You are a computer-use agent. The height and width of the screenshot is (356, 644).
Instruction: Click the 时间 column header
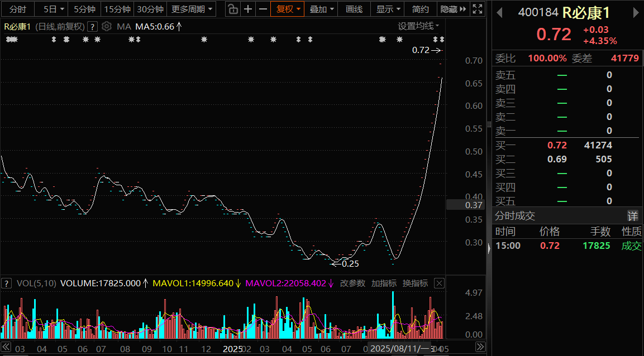(505, 232)
